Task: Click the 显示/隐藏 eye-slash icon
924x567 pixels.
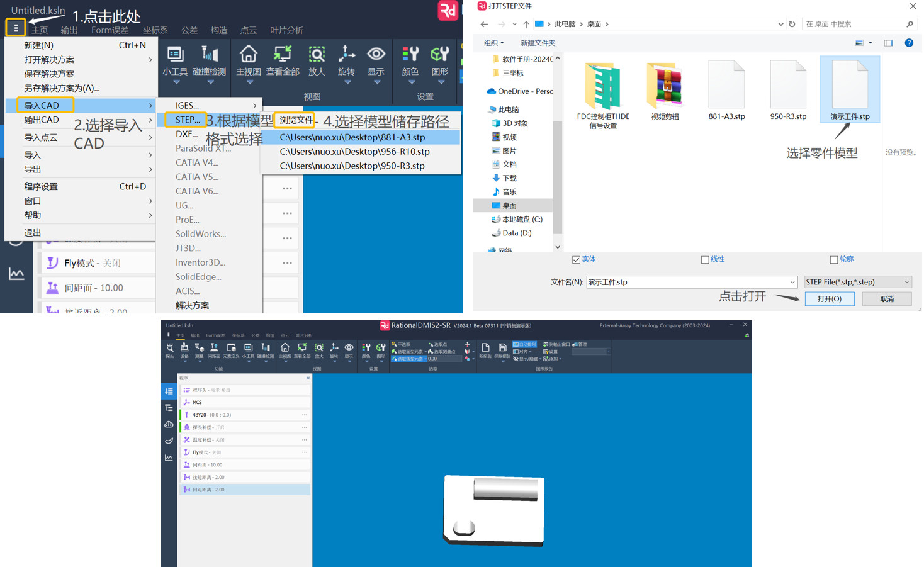Action: (516, 359)
